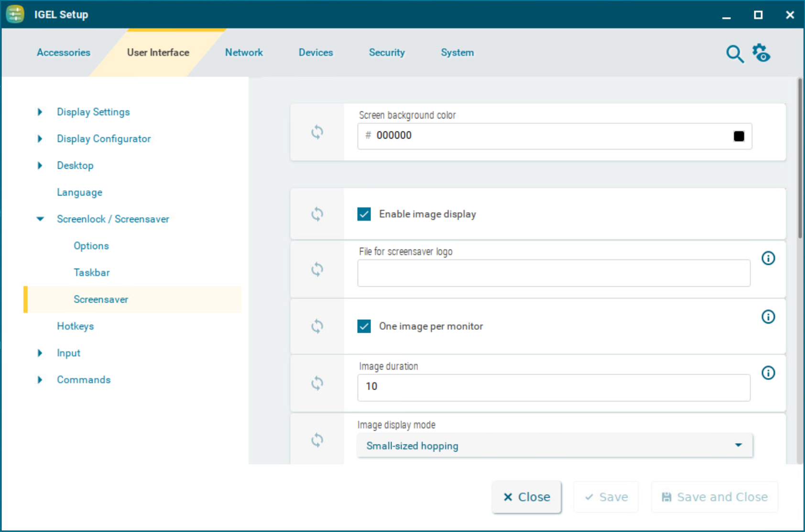Toggle One image per monitor checkbox
Image resolution: width=805 pixels, height=532 pixels.
[x=364, y=326]
